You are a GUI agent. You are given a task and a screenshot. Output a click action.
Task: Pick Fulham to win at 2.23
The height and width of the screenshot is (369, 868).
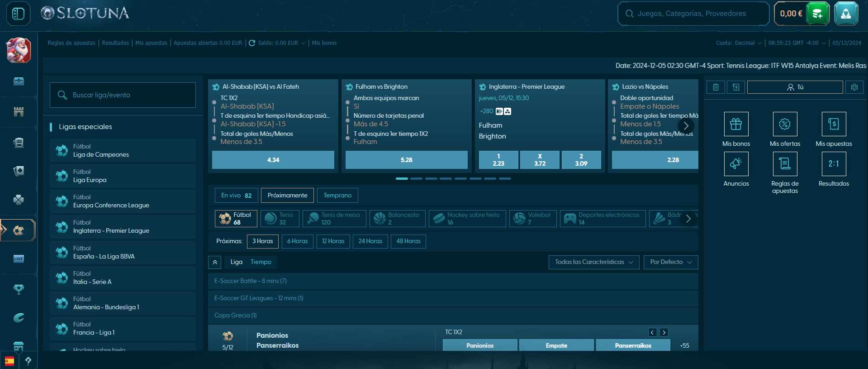tap(498, 160)
